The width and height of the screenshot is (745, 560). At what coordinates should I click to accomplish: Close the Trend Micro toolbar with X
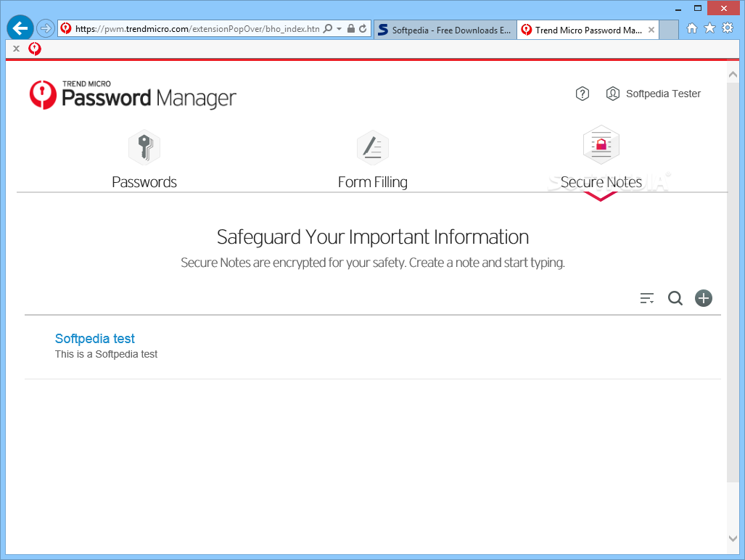click(x=16, y=49)
